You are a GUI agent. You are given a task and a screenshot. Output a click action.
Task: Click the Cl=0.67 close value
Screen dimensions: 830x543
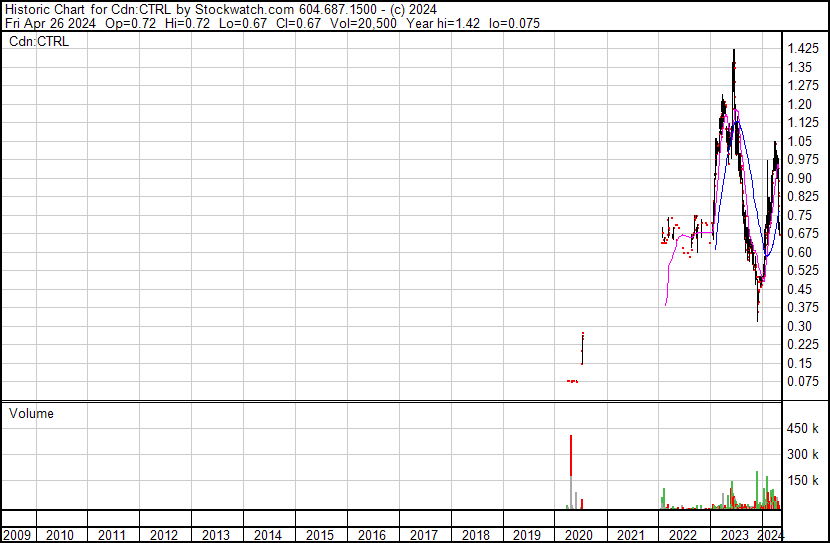point(299,24)
